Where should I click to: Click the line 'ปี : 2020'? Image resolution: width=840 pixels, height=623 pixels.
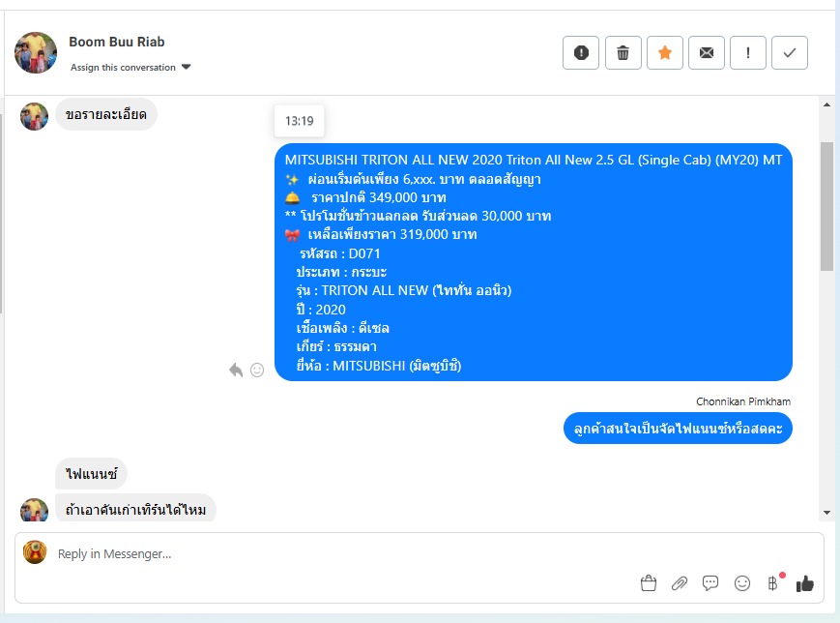(321, 310)
